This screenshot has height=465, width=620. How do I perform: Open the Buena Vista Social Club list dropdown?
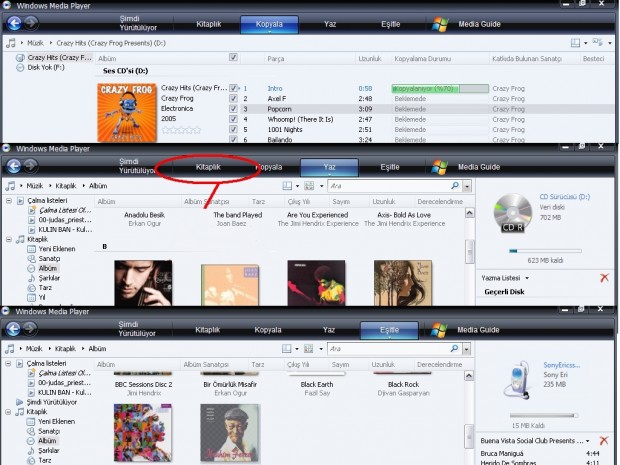[x=588, y=441]
